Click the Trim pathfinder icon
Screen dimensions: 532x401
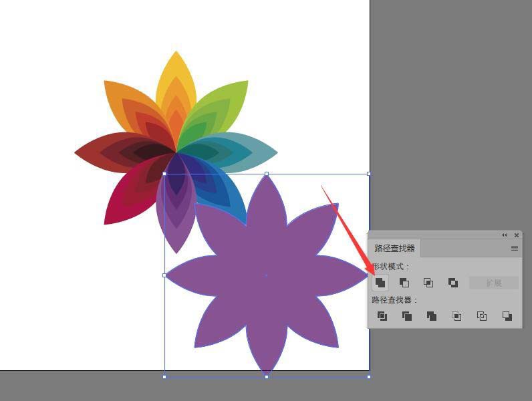pyautogui.click(x=407, y=316)
